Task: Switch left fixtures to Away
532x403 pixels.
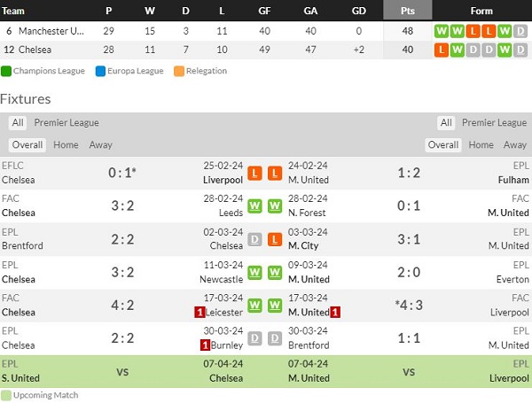Action: click(x=101, y=145)
